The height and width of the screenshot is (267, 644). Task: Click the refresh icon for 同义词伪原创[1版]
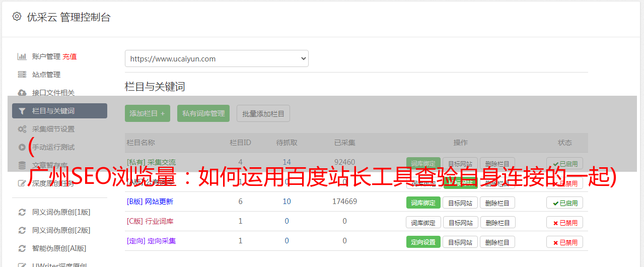tap(22, 212)
